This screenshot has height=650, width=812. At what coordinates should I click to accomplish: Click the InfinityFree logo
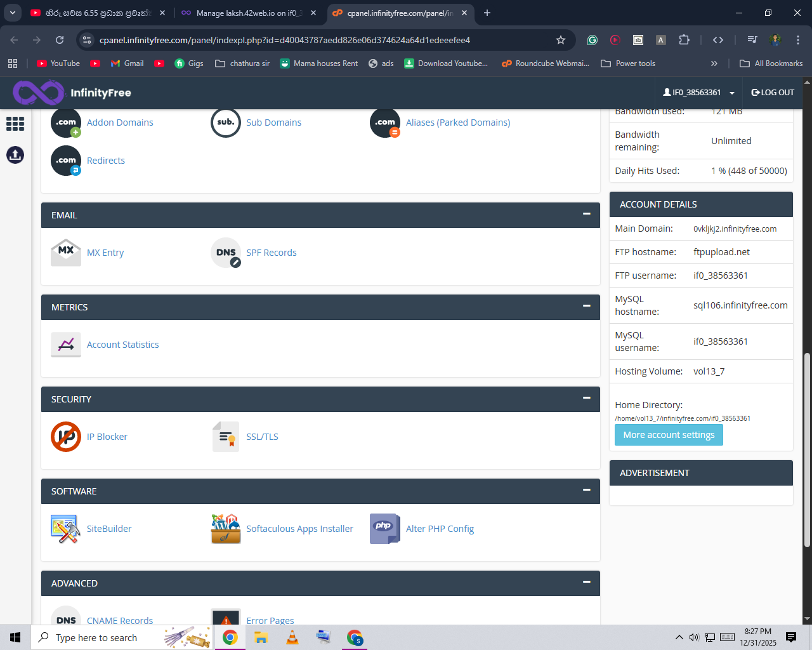(72, 93)
